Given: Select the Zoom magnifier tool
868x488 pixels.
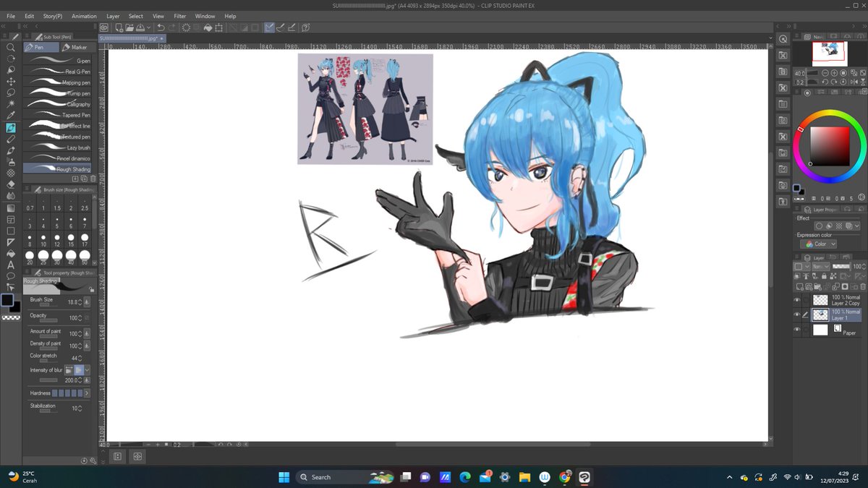Looking at the screenshot, I should click(x=11, y=47).
